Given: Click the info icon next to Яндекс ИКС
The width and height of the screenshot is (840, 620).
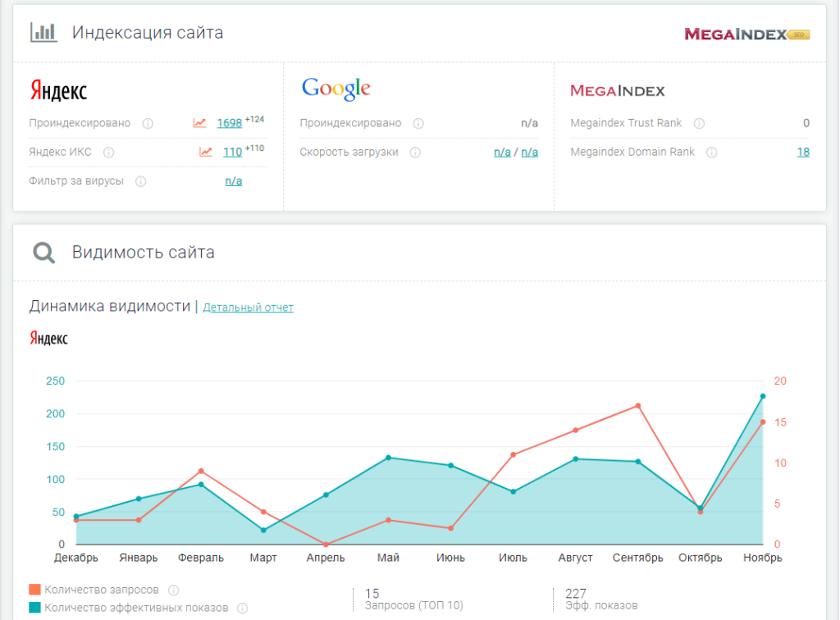Looking at the screenshot, I should pos(108,153).
